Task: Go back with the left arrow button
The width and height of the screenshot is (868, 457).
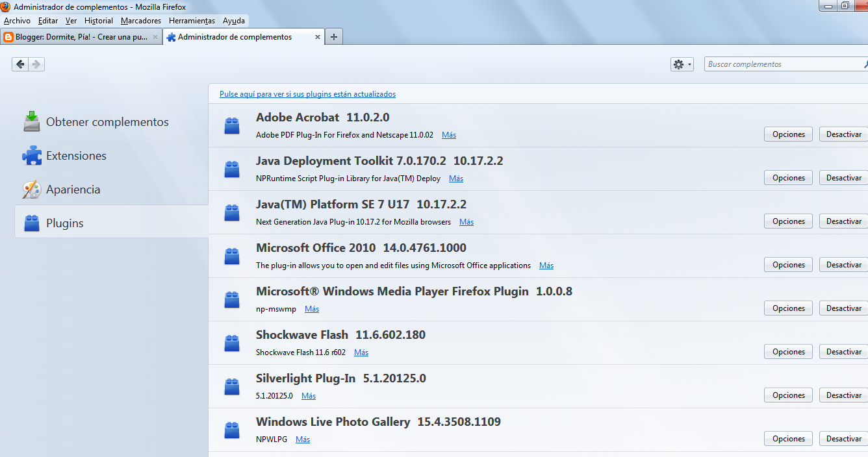Action: 20,64
